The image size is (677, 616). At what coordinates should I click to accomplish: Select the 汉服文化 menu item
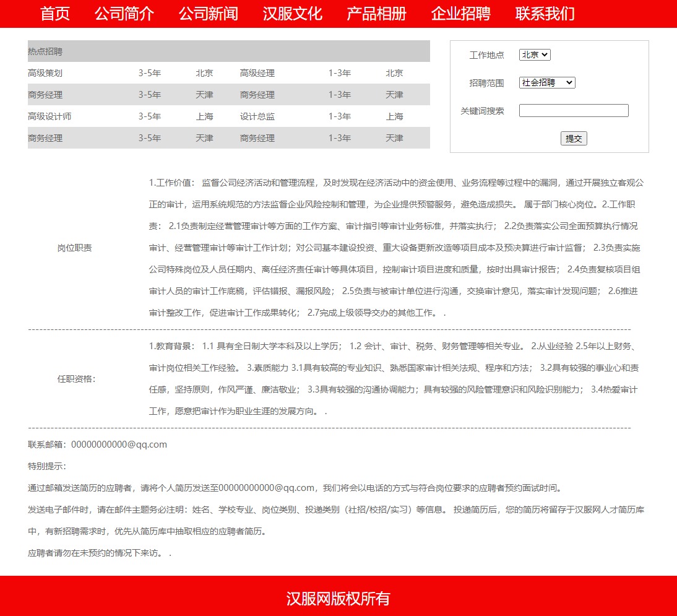[293, 14]
